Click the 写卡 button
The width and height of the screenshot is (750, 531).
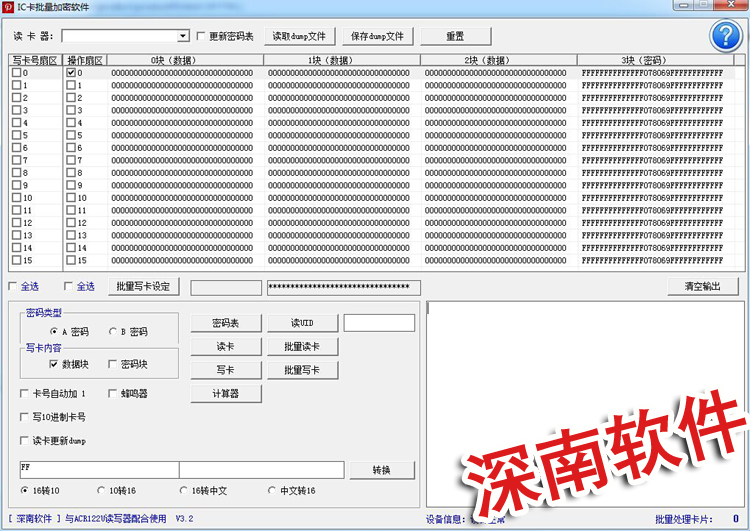226,370
